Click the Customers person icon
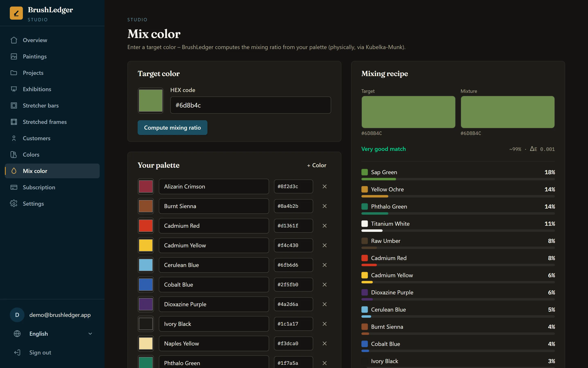Viewport: 588px width, 368px height. pyautogui.click(x=14, y=138)
